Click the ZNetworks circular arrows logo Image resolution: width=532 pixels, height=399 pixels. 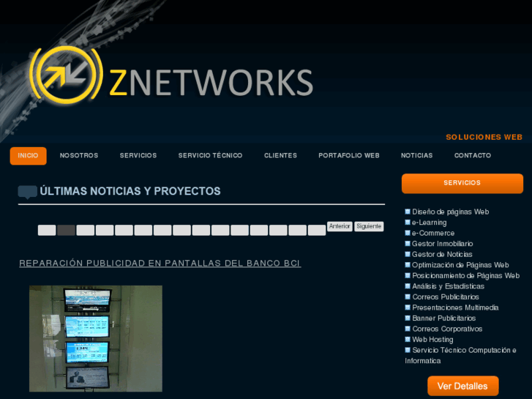point(66,75)
